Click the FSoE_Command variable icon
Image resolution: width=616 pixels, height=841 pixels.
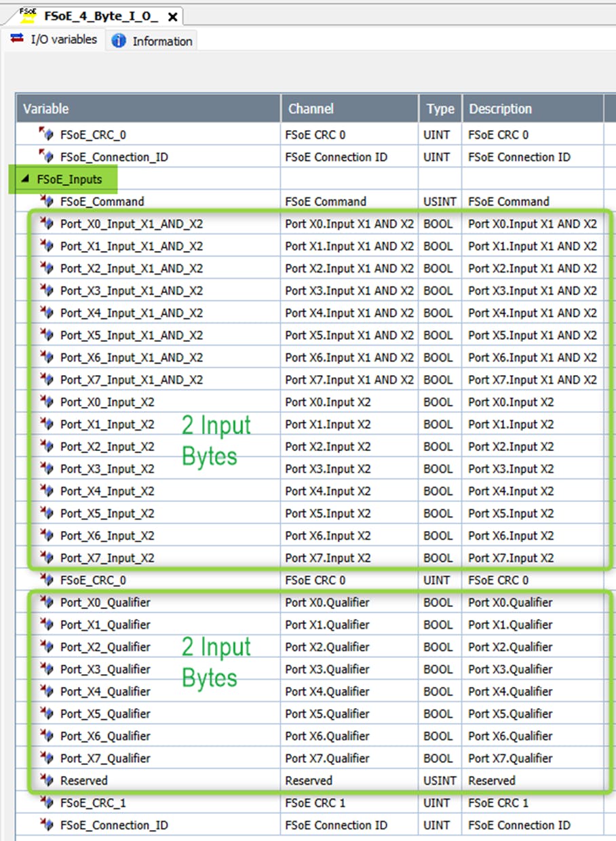tap(47, 201)
